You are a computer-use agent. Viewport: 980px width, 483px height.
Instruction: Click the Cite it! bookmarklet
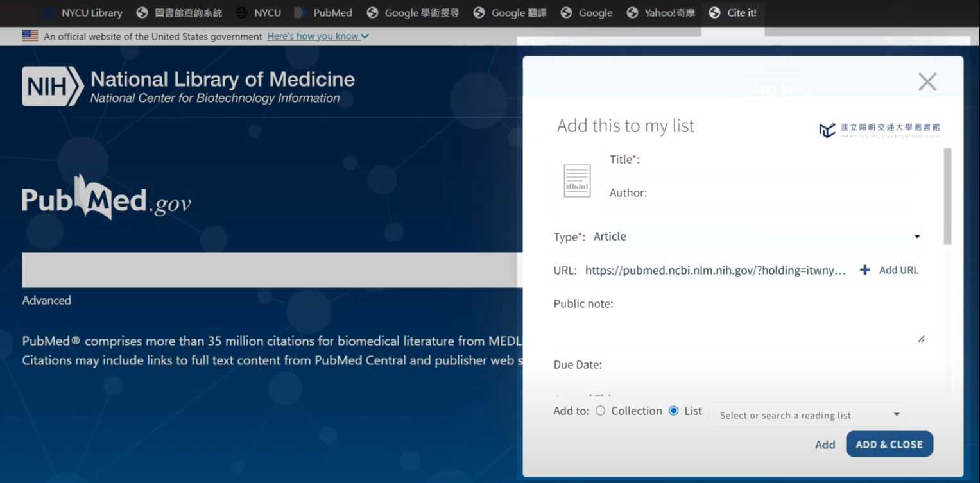[733, 13]
